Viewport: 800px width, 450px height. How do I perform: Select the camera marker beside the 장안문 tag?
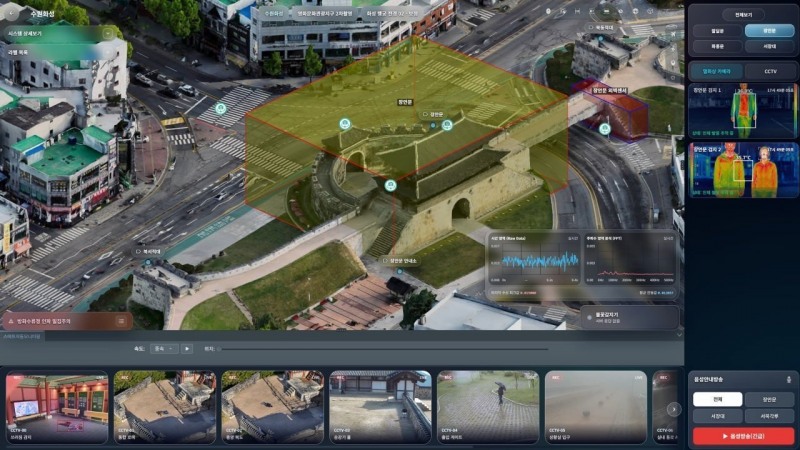447,125
